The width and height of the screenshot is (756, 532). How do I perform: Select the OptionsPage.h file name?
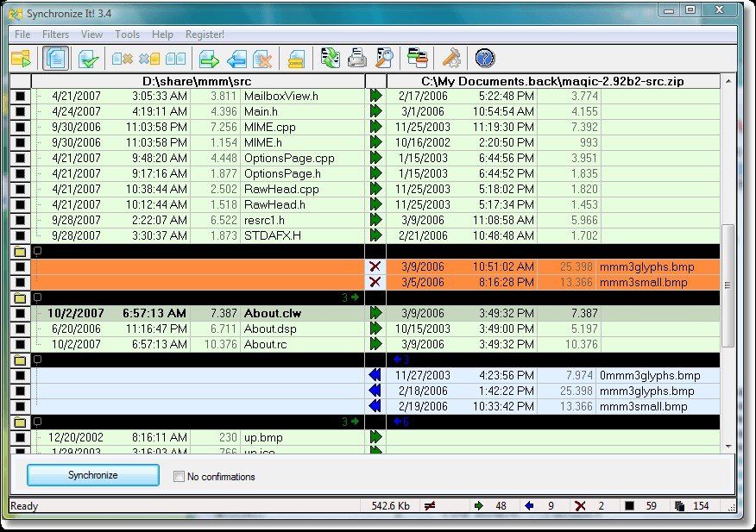pos(282,173)
